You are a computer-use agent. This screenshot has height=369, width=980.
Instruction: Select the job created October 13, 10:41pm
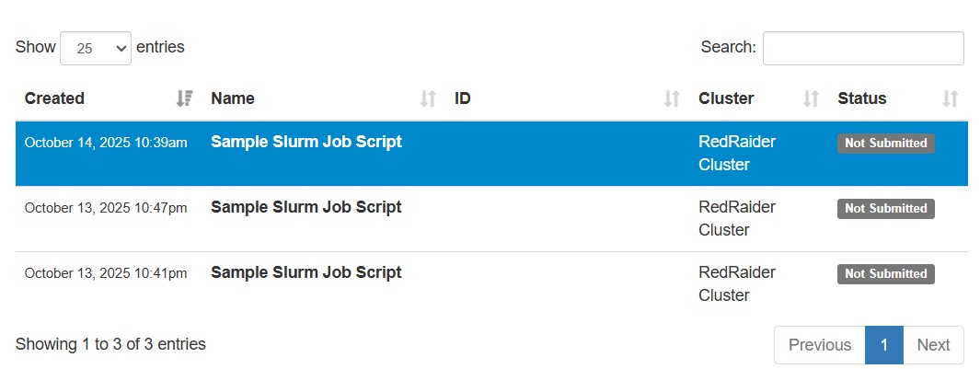tap(106, 273)
